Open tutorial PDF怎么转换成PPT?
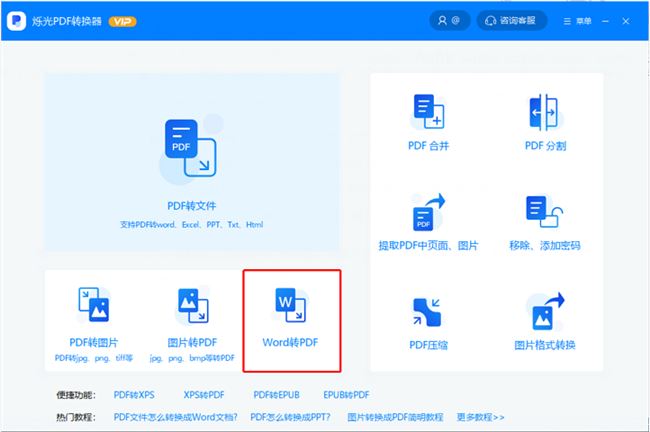650x432 pixels. coord(290,417)
